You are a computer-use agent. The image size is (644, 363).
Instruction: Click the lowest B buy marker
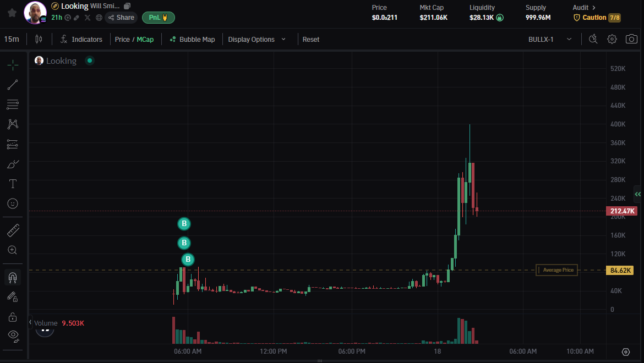tap(188, 259)
